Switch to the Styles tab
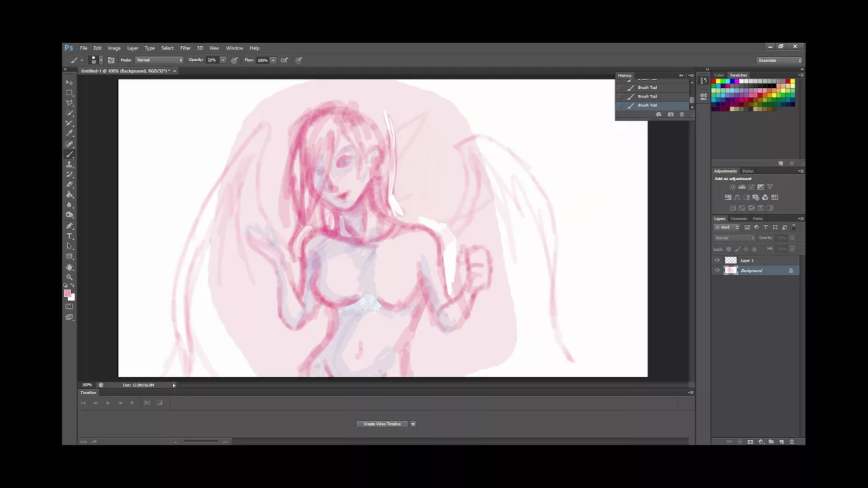 pos(747,171)
